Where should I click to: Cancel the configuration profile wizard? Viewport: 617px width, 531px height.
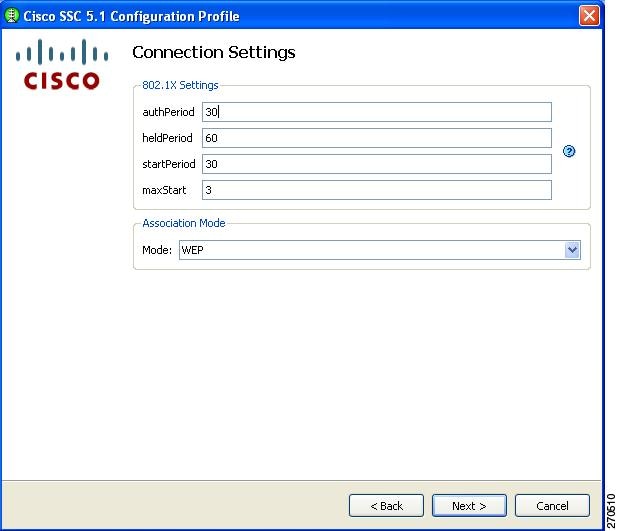pyautogui.click(x=552, y=506)
